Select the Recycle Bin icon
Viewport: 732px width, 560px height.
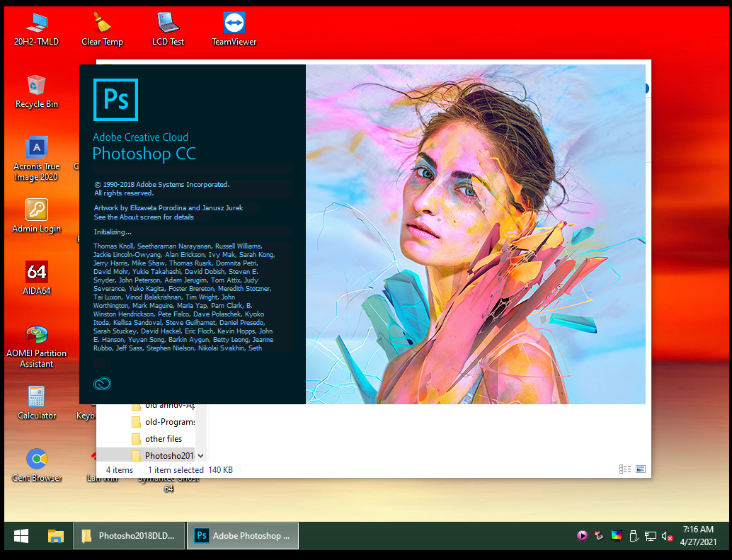pyautogui.click(x=36, y=92)
